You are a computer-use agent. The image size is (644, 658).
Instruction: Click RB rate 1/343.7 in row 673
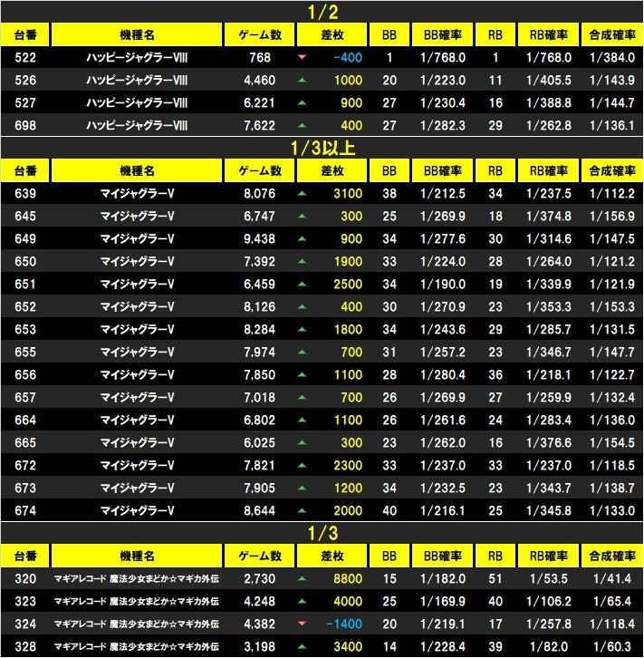pyautogui.click(x=548, y=488)
